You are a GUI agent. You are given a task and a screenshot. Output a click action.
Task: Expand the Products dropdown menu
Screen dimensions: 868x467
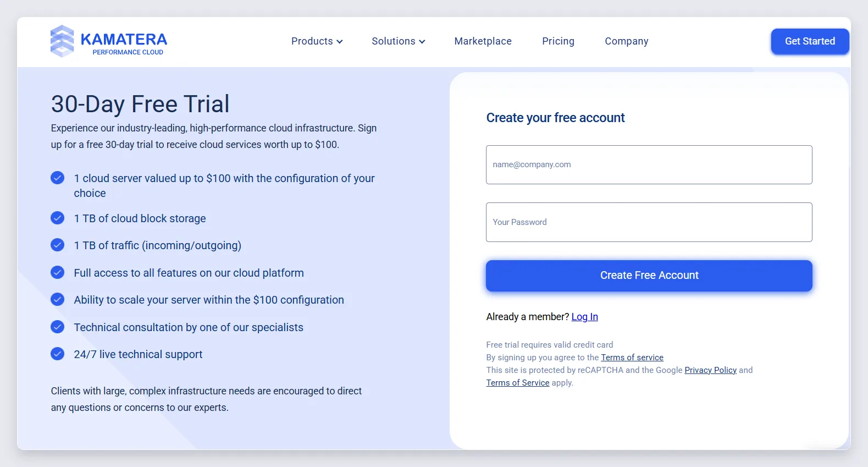point(317,41)
